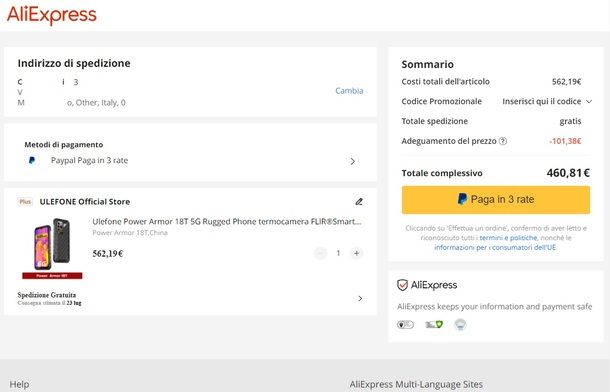Click the AliExpress logo in the header
Screen dimensions: 610x392
tap(51, 15)
